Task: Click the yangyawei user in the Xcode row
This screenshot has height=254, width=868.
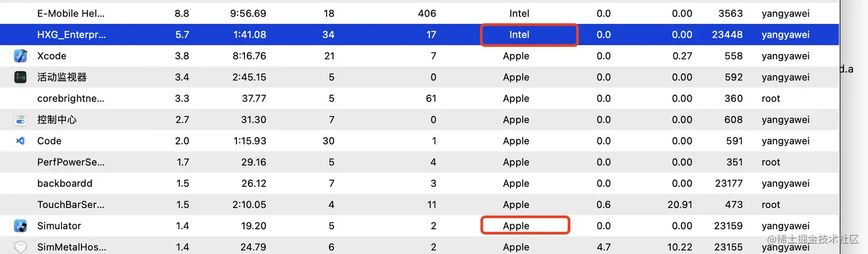Action: point(785,56)
